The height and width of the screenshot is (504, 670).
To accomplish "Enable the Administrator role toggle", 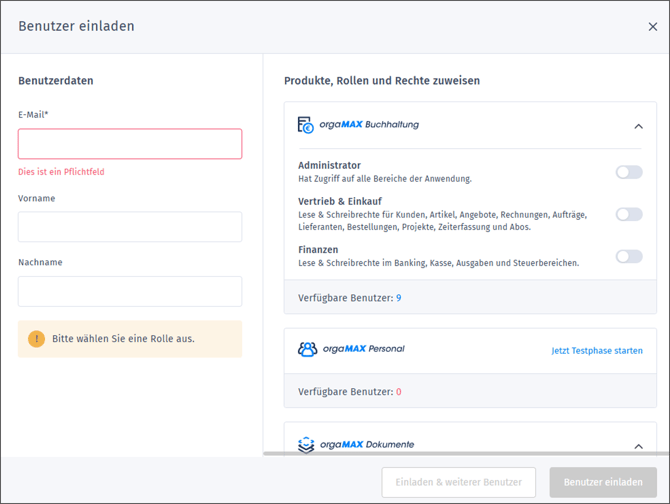I will (x=629, y=172).
